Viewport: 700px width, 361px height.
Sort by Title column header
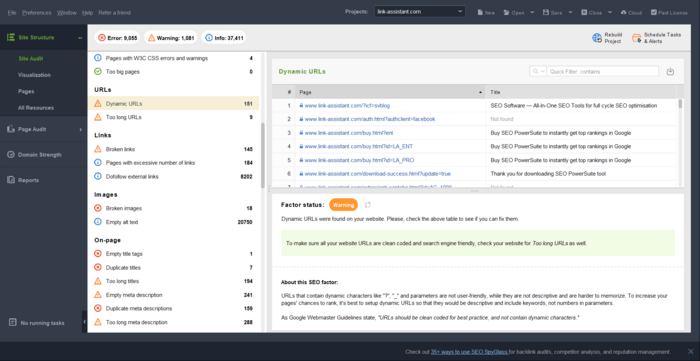581,92
